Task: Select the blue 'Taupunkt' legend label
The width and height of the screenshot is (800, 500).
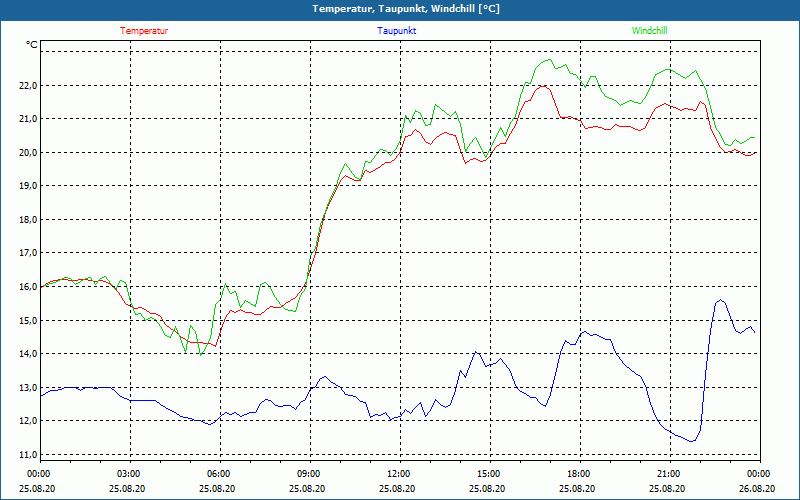Action: [x=397, y=31]
